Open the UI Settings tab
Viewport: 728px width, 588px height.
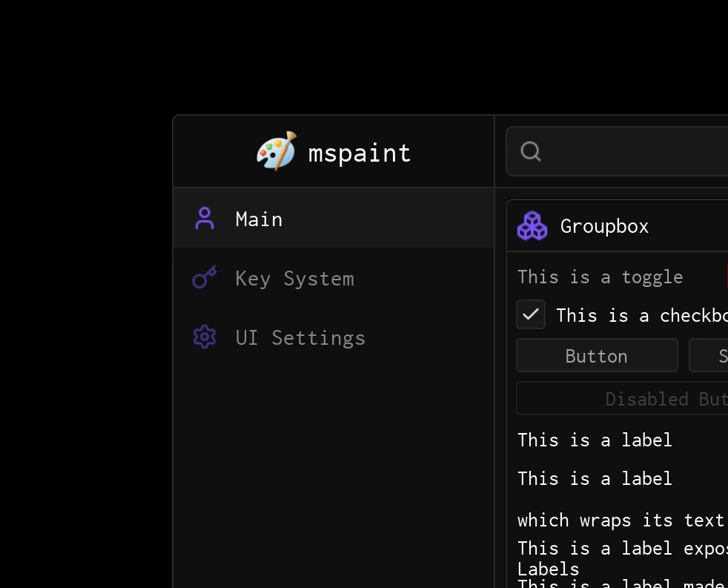pyautogui.click(x=334, y=337)
